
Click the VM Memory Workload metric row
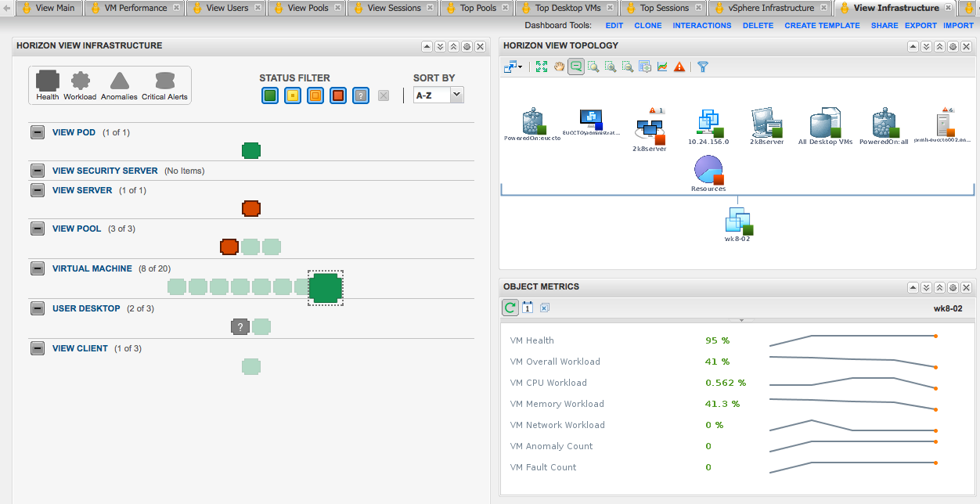point(724,404)
